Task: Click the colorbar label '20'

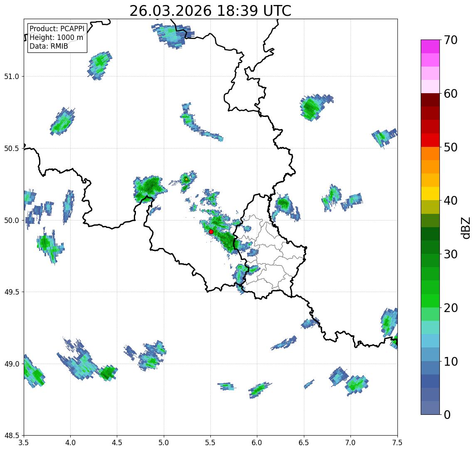Action: coord(451,307)
